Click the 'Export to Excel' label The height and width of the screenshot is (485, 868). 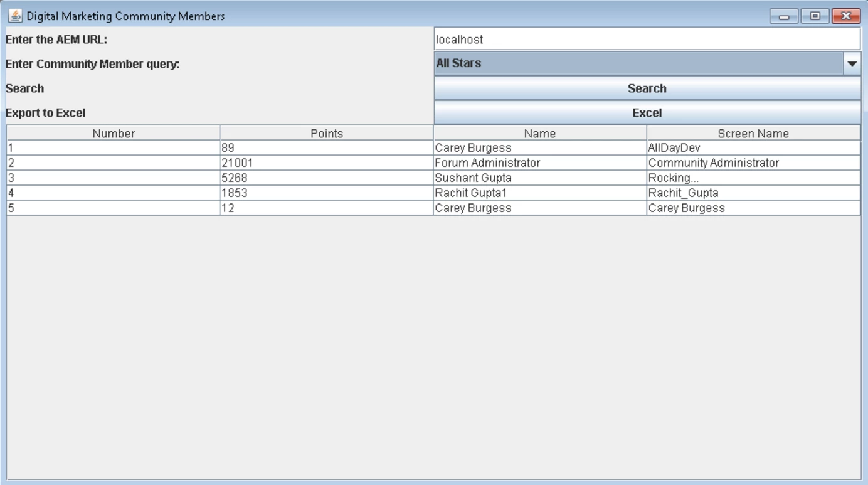45,113
